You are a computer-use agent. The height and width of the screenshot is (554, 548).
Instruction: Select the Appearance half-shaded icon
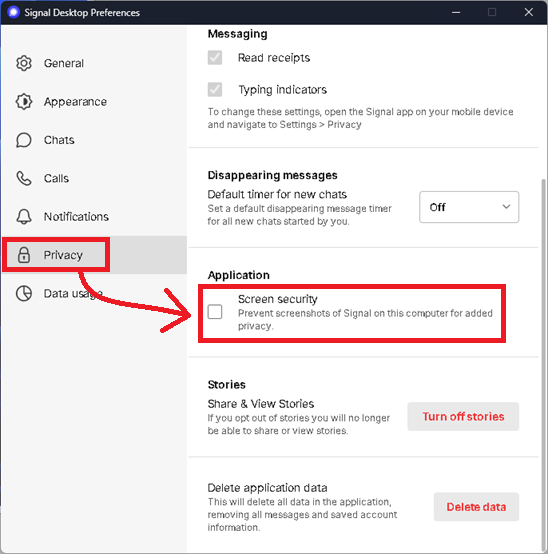tap(24, 102)
